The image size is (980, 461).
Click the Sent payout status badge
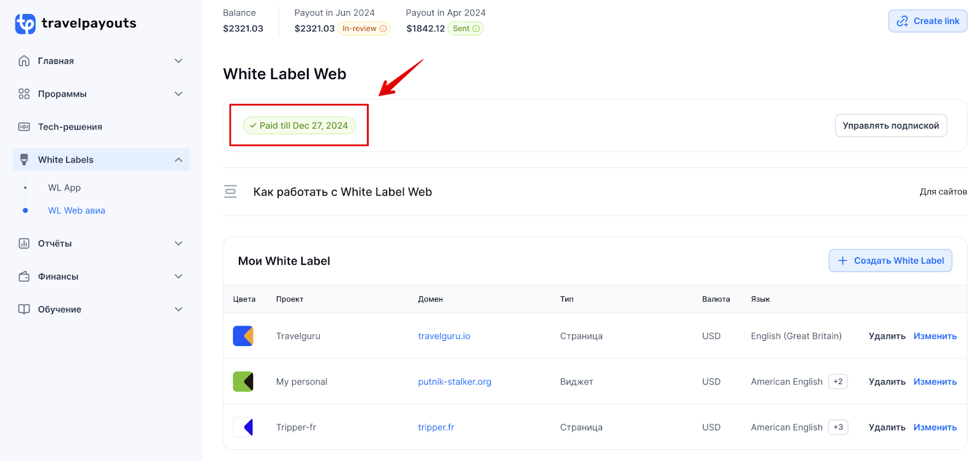[466, 28]
